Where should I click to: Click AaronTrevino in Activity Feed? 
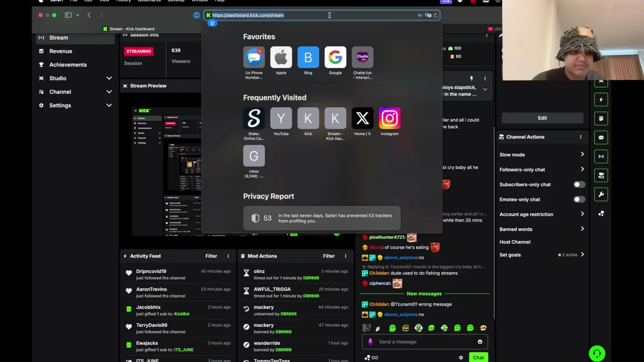(151, 290)
